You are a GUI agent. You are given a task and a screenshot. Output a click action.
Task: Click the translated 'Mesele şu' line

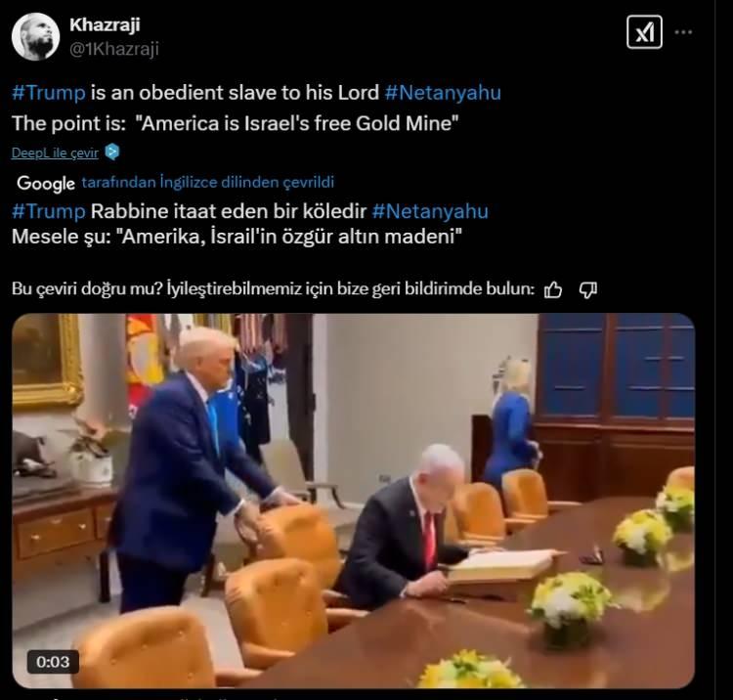coord(237,237)
